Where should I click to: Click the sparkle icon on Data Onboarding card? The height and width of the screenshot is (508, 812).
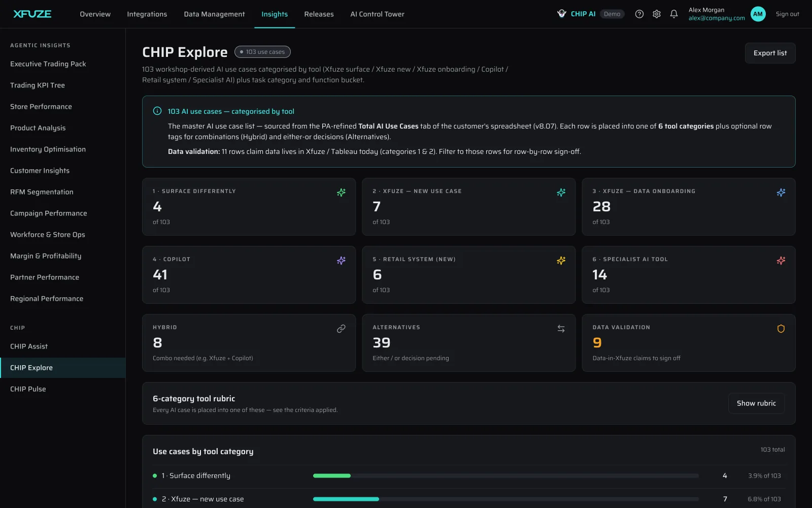coord(781,193)
